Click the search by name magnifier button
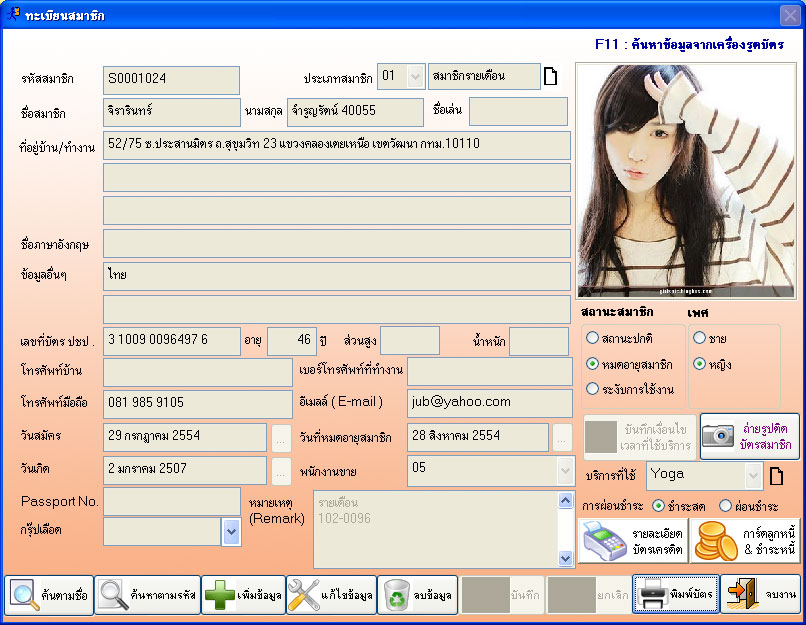806x625 pixels. 50,595
